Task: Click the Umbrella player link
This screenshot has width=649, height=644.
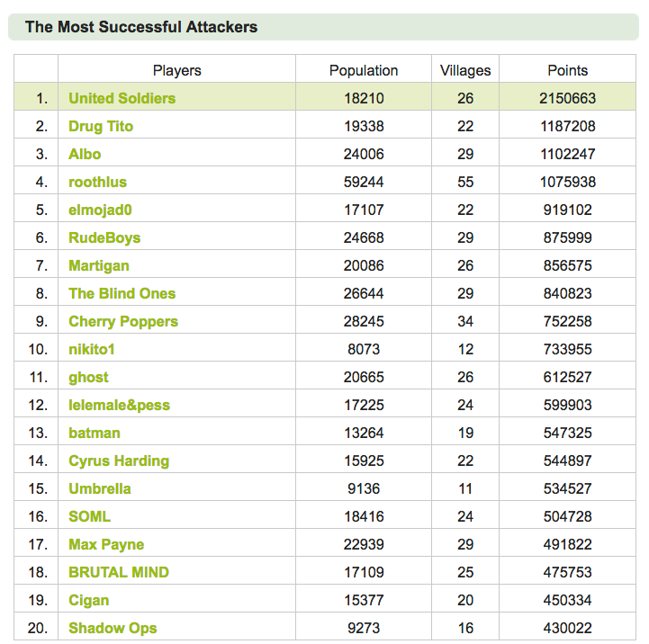Action: 100,489
